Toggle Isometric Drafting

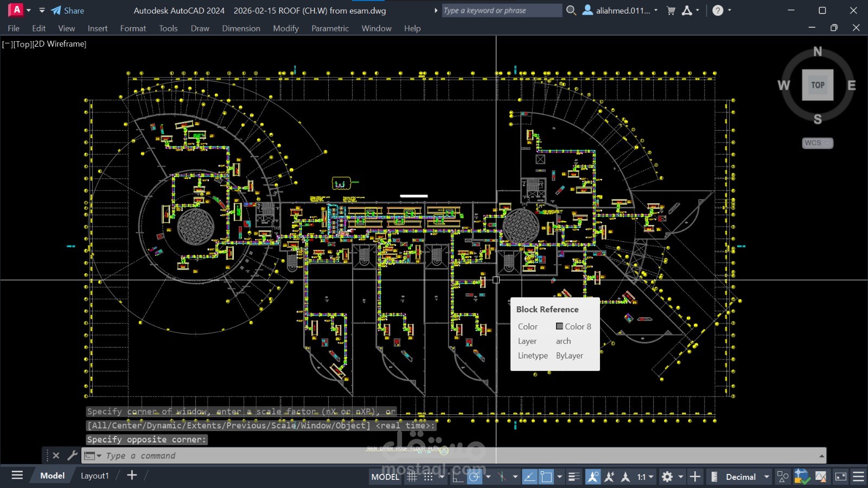click(x=502, y=477)
